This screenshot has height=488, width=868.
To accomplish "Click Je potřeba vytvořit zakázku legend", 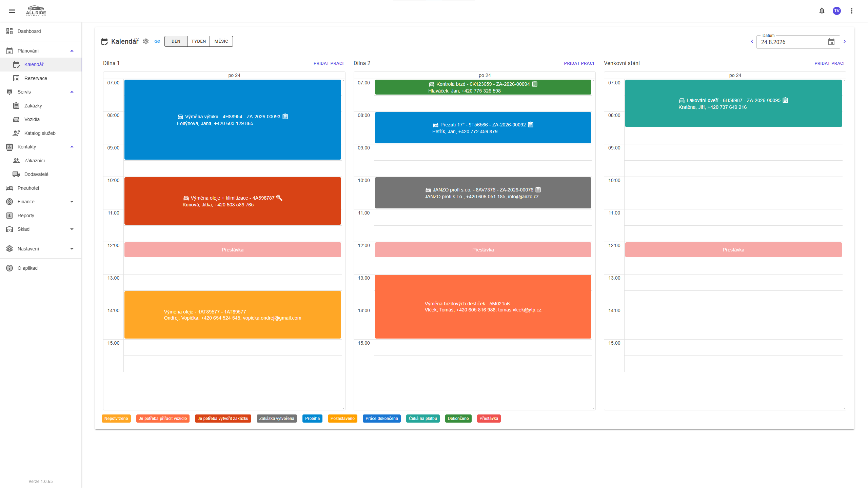I will tap(223, 419).
